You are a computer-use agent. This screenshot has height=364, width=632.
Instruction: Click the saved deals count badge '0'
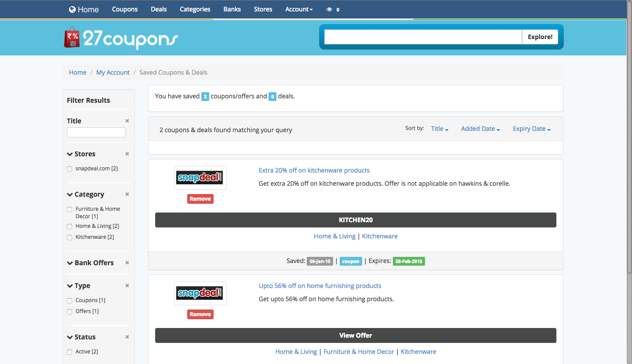(x=272, y=97)
